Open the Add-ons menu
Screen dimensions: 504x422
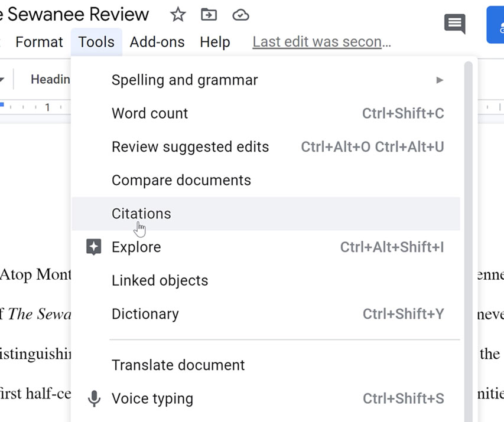(x=157, y=41)
